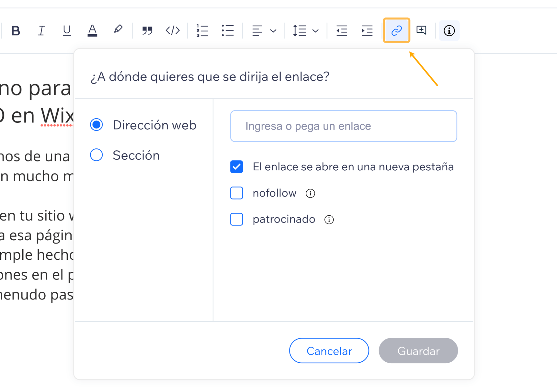Create a numbered list

tap(202, 31)
